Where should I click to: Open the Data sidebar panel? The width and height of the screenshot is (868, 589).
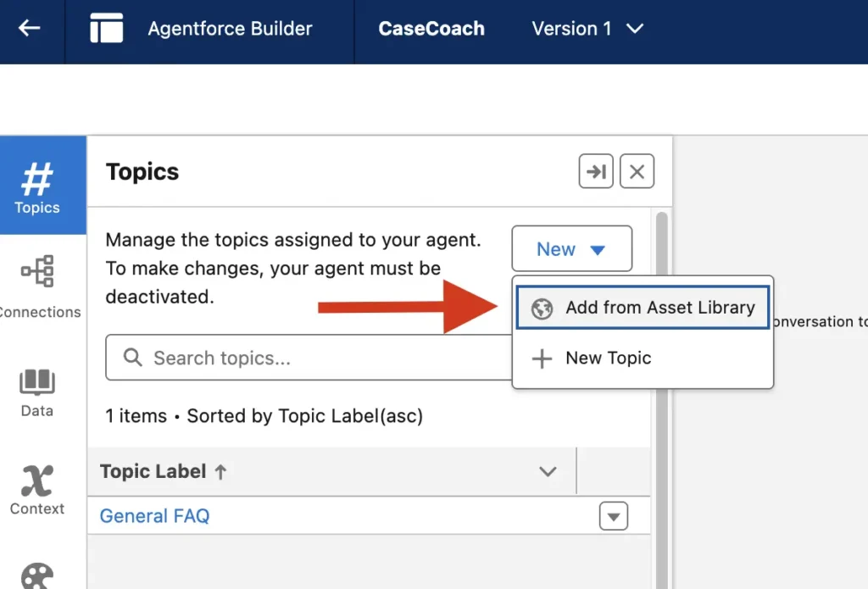pyautogui.click(x=37, y=393)
